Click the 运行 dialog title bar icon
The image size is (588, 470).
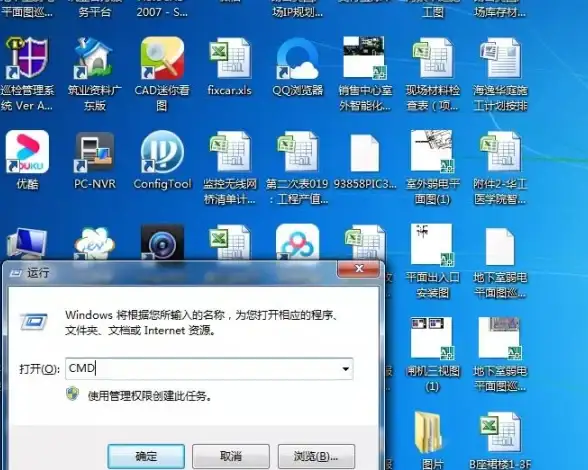click(x=16, y=273)
